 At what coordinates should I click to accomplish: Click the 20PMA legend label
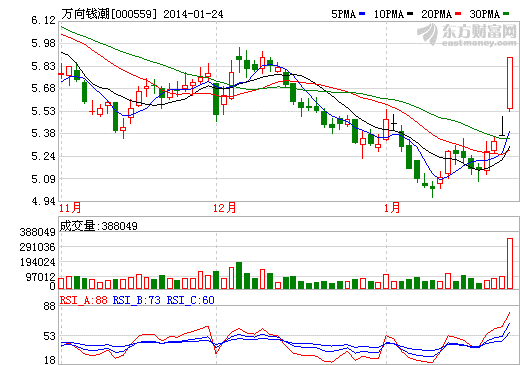coord(437,14)
